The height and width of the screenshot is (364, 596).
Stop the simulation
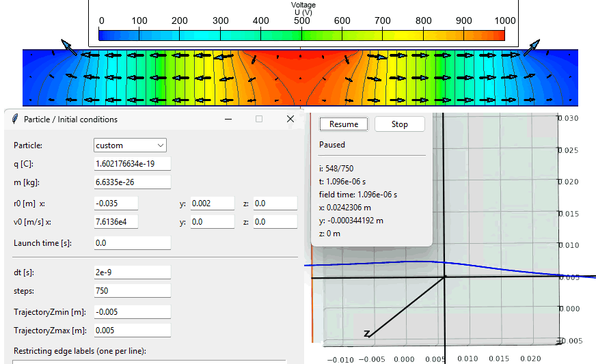pos(399,124)
